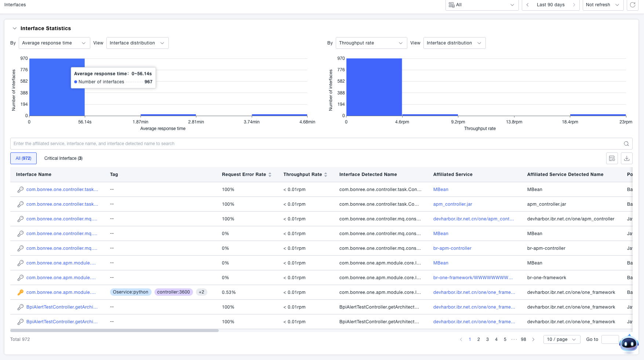Toggle key icon on first BpiAlertTestController row

pos(21,307)
